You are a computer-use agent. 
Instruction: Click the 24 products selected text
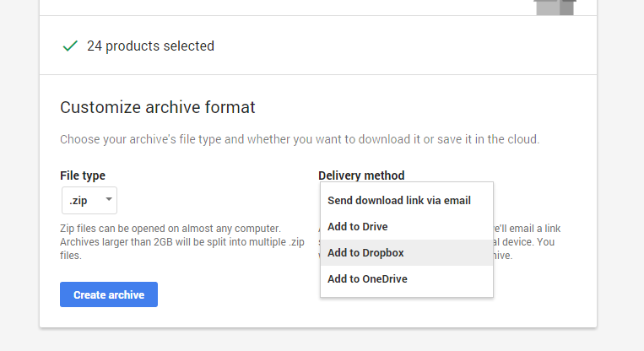150,46
